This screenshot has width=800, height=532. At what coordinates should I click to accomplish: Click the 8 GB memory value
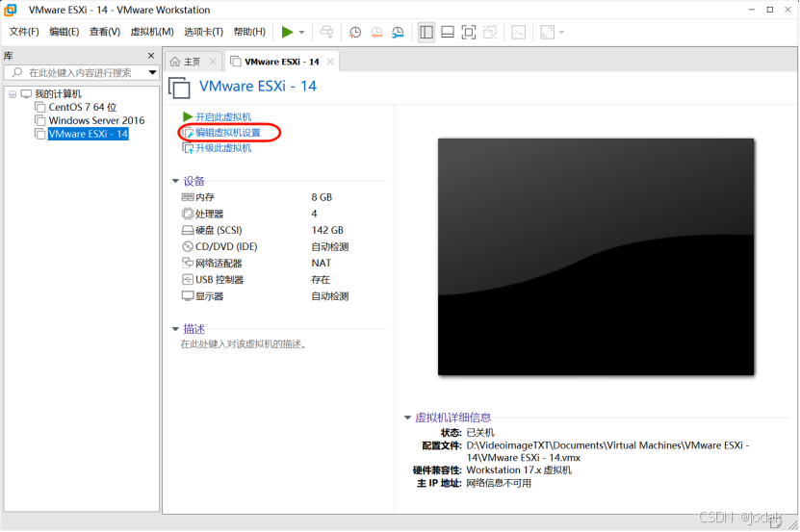(322, 197)
